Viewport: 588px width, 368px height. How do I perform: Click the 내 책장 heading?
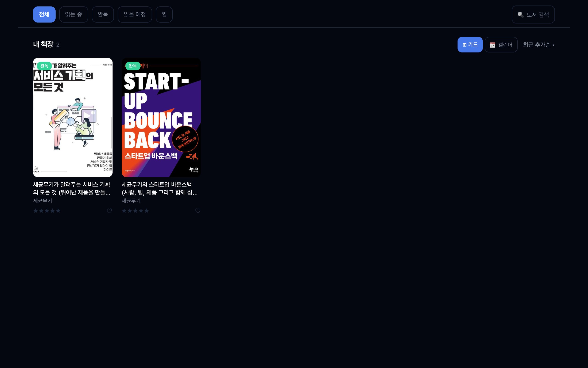click(43, 44)
